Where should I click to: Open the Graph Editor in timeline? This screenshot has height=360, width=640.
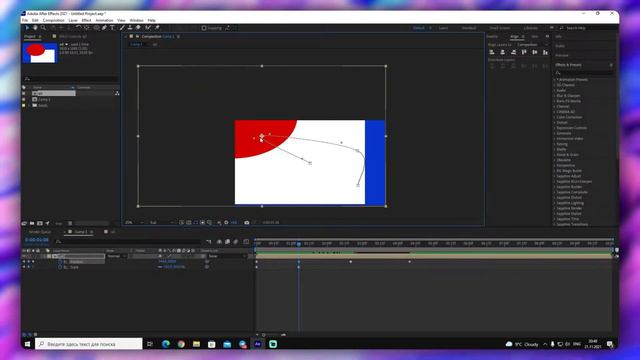click(246, 242)
